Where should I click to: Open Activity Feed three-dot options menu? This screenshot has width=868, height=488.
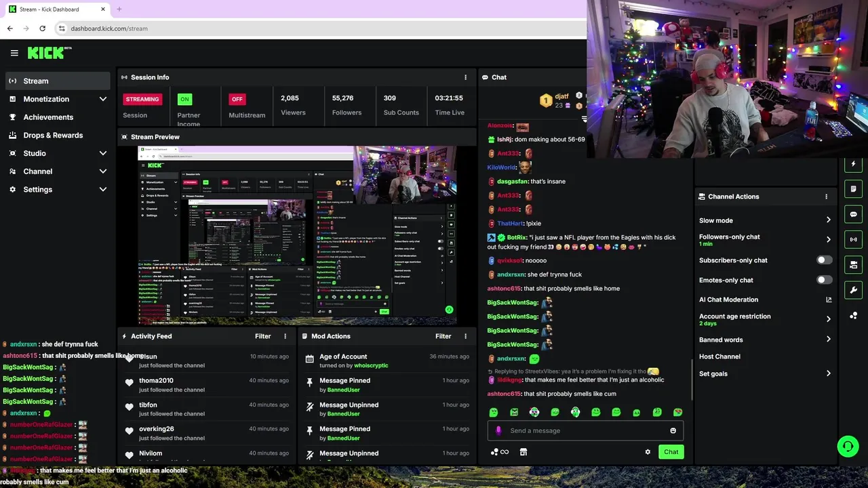[x=285, y=336]
